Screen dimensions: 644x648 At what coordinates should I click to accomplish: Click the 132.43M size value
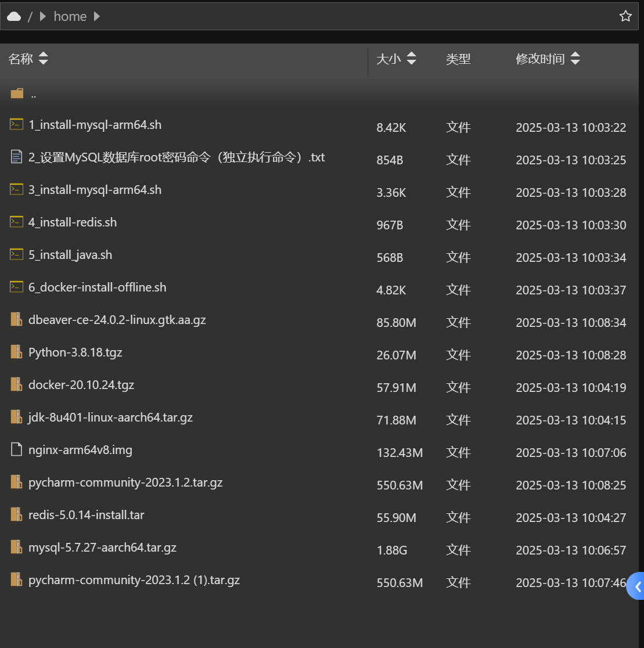[x=400, y=453]
